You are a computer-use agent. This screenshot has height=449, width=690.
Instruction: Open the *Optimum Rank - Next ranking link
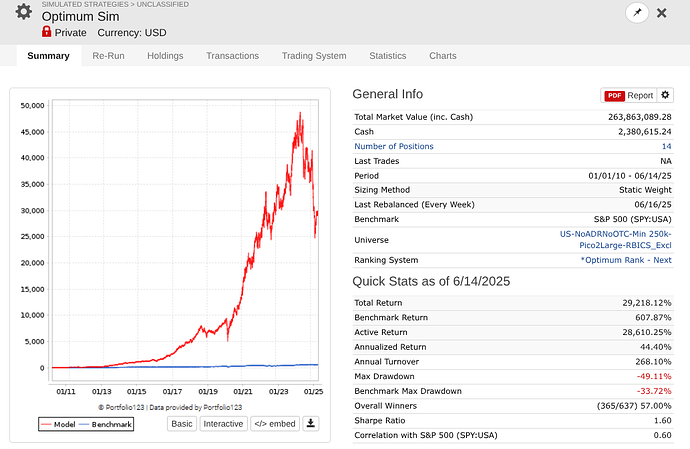pos(626,260)
